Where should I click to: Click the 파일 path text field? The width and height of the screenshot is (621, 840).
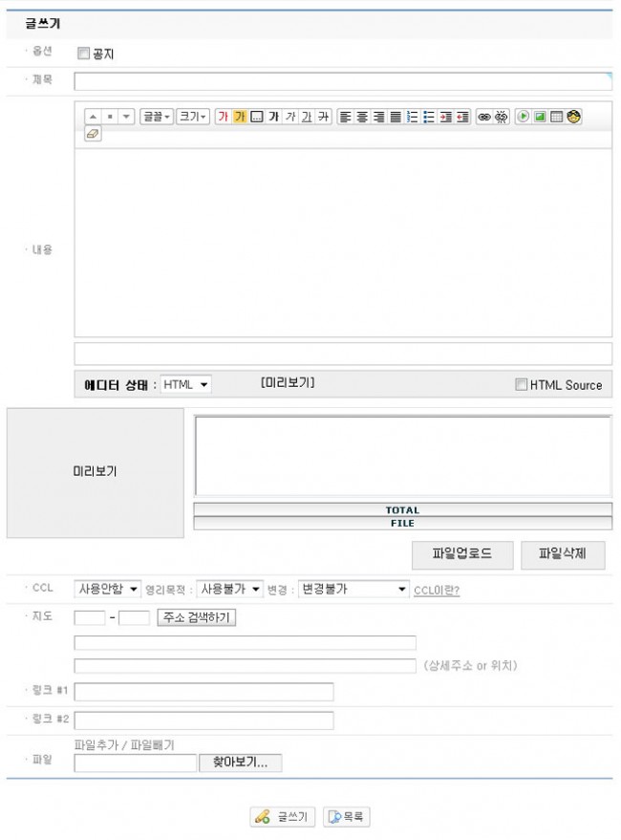pyautogui.click(x=136, y=763)
